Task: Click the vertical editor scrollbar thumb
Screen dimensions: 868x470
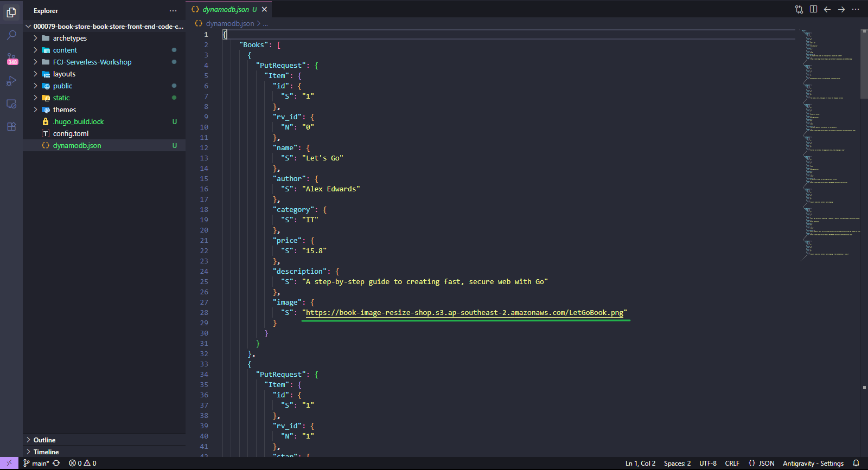Action: (864, 64)
